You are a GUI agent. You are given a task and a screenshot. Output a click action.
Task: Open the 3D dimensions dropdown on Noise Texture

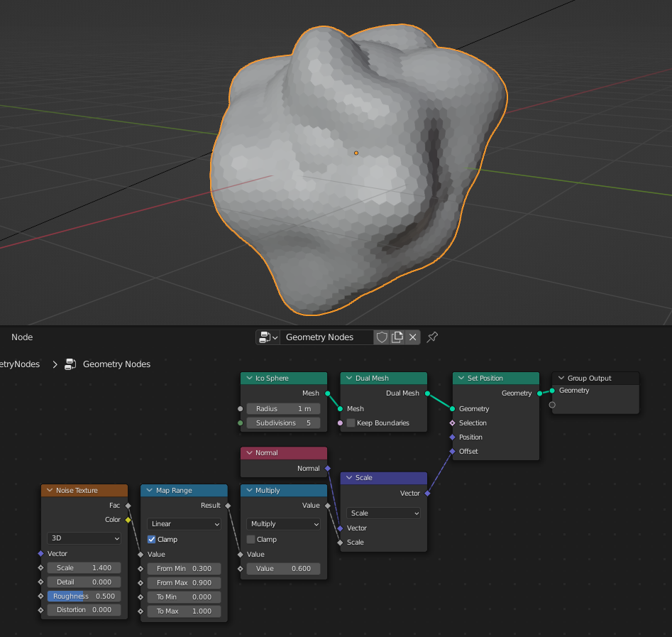pos(84,538)
